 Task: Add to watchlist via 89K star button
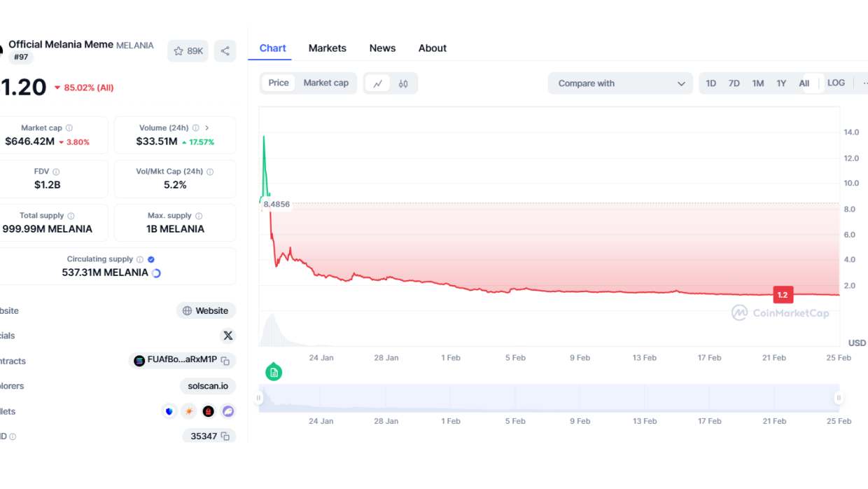188,51
